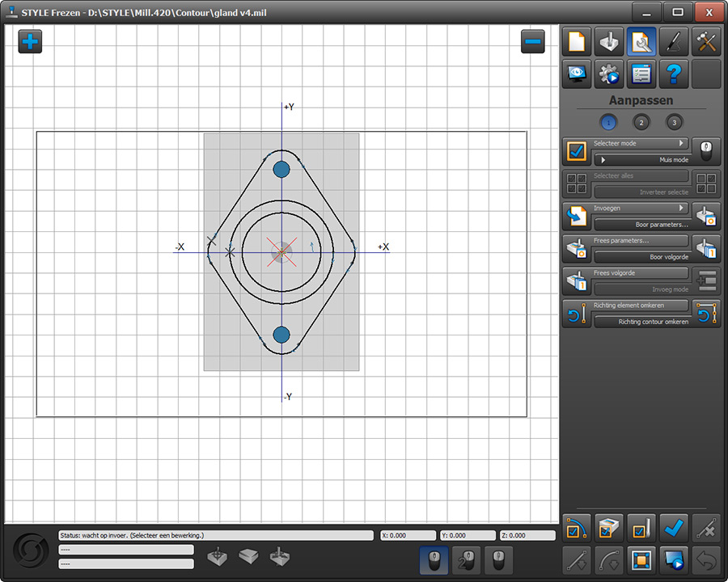Viewport: 728px width, 582px height.
Task: Switch to Aanpassen page 3
Action: 674,123
